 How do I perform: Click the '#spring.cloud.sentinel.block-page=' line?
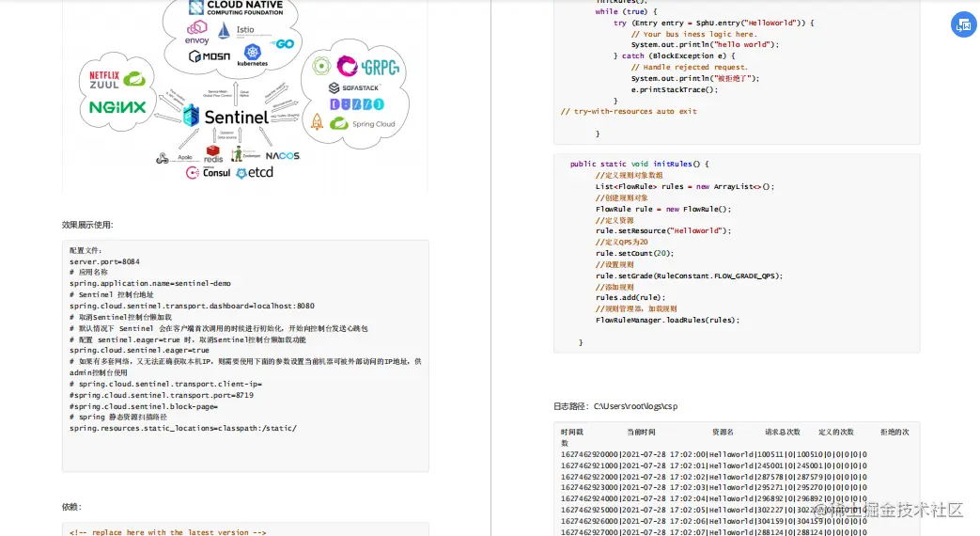click(144, 406)
